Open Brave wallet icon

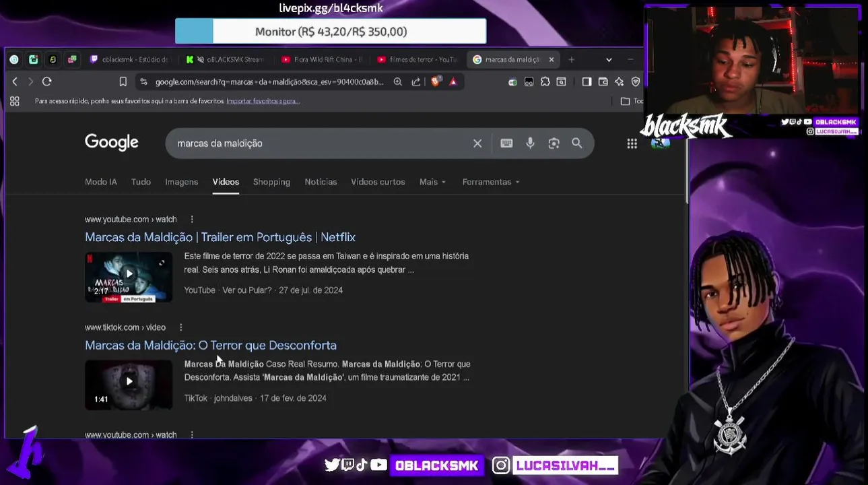point(603,82)
